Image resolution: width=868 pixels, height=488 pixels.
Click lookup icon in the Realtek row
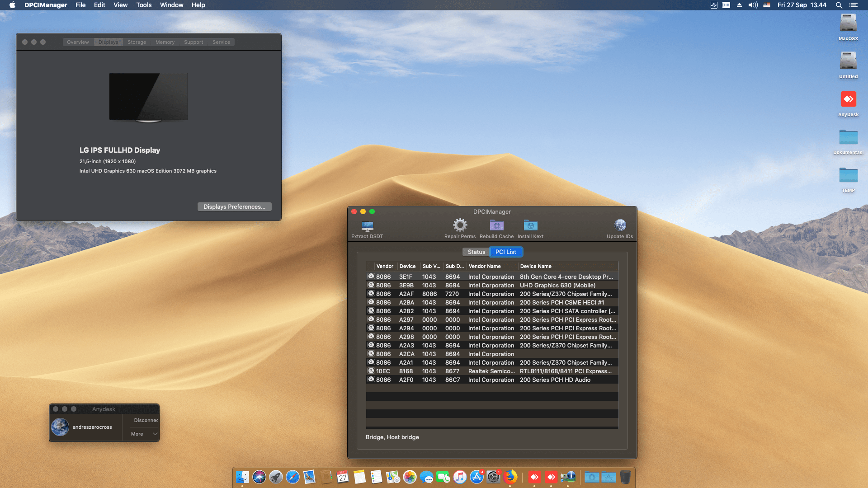tap(371, 371)
